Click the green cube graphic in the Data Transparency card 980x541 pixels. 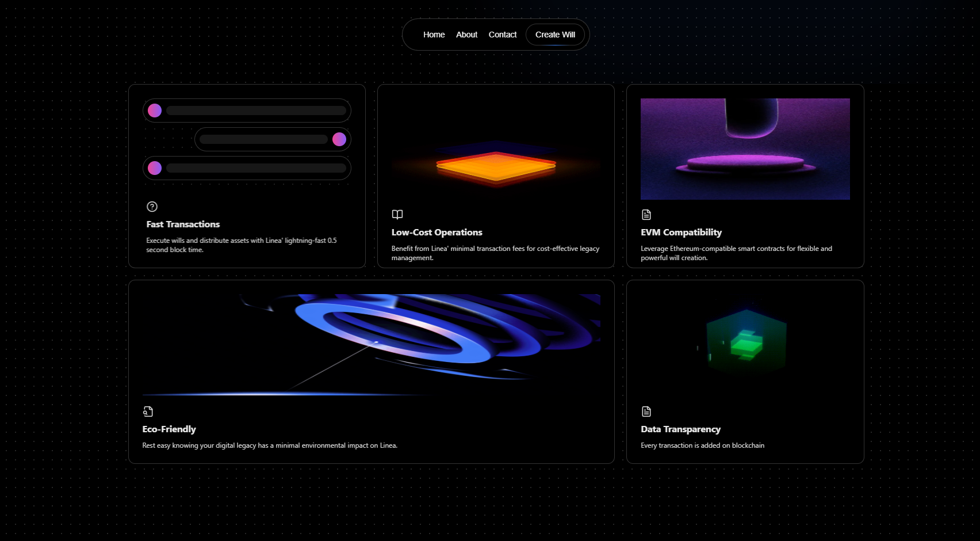pyautogui.click(x=745, y=342)
